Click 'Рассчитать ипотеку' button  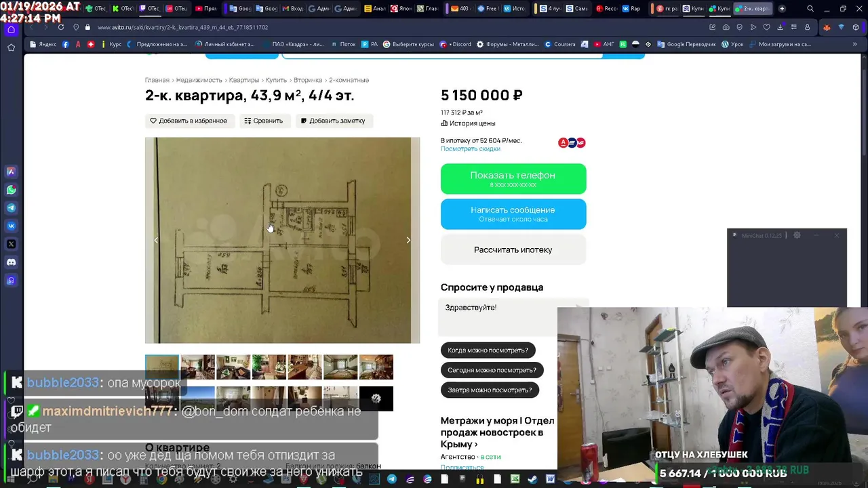(513, 249)
